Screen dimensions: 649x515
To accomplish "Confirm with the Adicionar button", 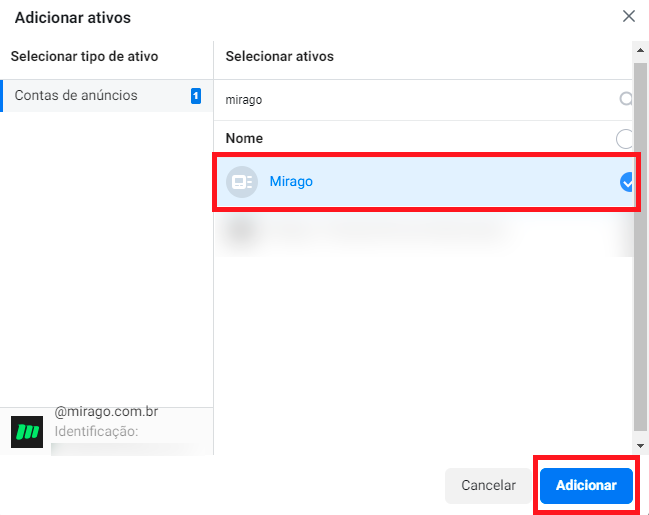I will click(586, 485).
